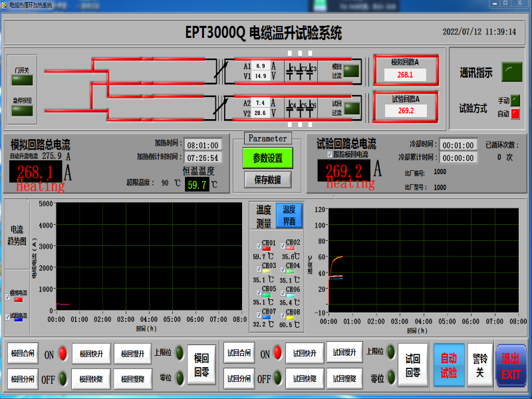Click the 门开关 status lamp
The height and width of the screenshot is (399, 532).
pos(22,80)
